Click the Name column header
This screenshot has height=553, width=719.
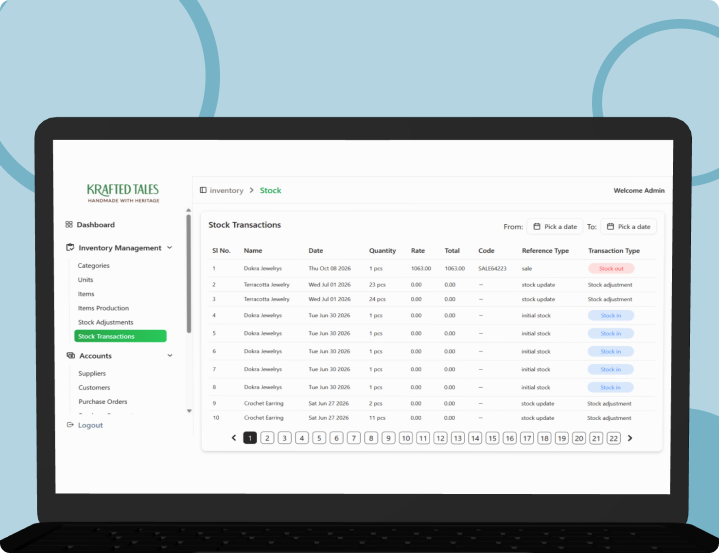click(253, 250)
